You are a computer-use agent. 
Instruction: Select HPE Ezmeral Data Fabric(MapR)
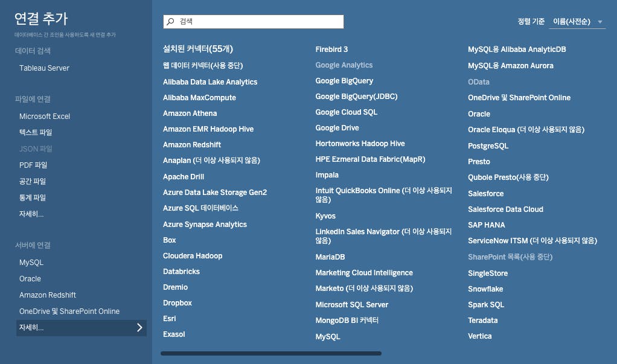[x=370, y=159]
